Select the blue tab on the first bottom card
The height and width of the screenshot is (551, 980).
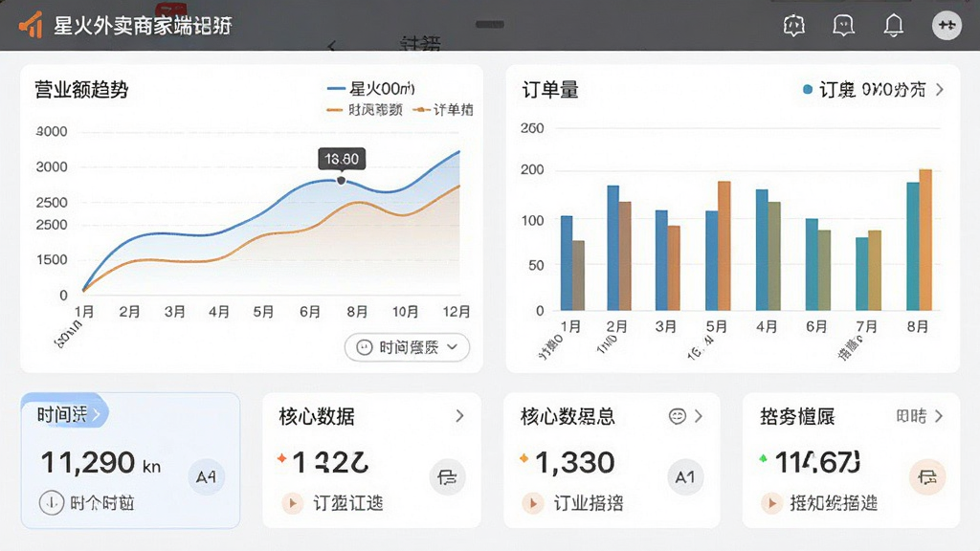click(x=65, y=411)
